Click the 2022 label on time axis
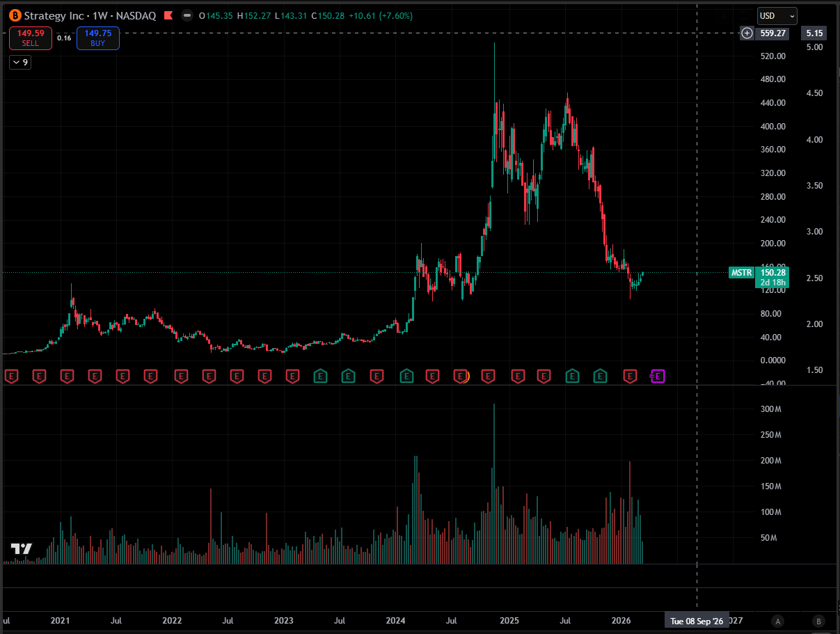 (172, 620)
